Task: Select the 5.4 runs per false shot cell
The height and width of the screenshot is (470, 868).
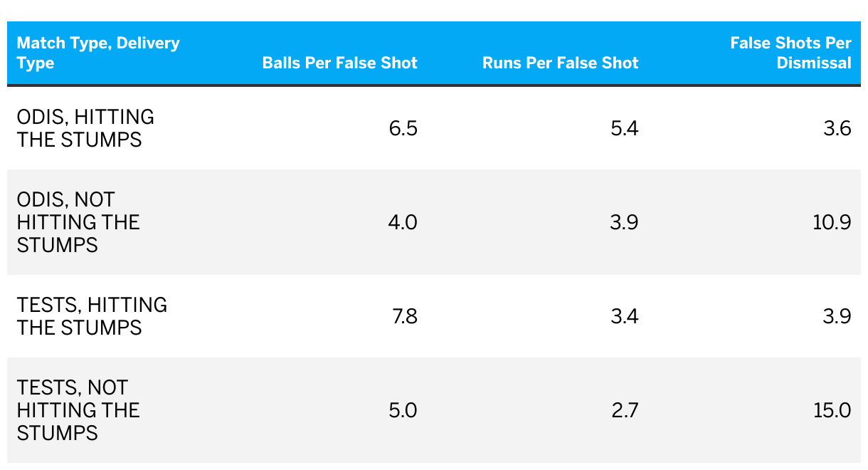Action: click(x=623, y=128)
